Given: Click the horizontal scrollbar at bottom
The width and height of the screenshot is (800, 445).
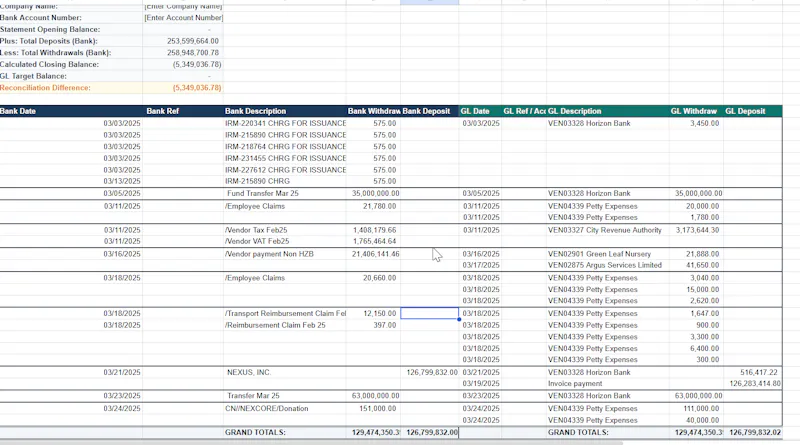Looking at the screenshot, I should (311, 442).
